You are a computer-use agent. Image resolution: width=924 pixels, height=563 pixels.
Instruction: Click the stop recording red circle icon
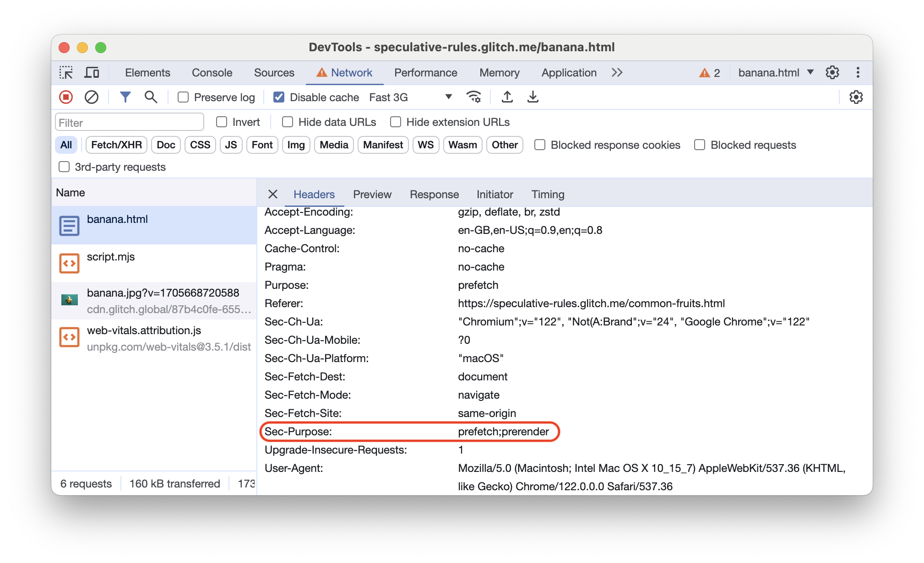tap(67, 97)
